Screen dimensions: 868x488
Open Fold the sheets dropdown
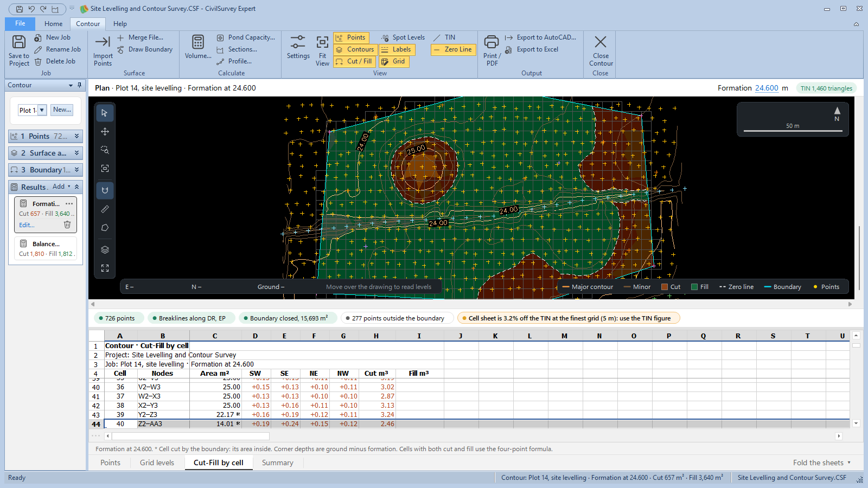tap(821, 463)
